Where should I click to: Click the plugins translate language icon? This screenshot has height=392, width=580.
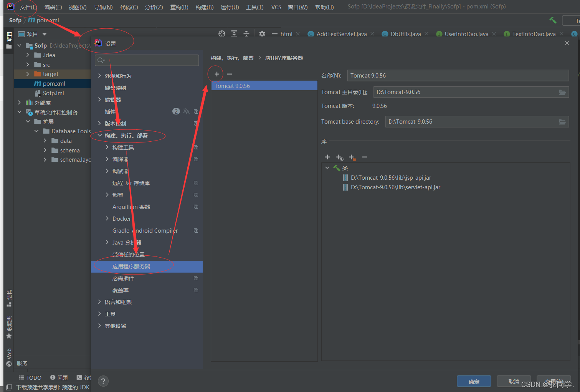point(187,111)
